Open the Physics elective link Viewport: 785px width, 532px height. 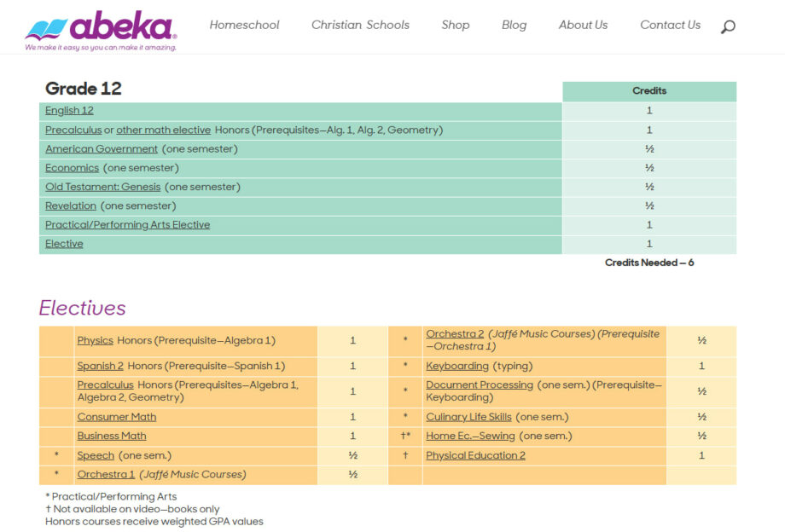point(95,340)
